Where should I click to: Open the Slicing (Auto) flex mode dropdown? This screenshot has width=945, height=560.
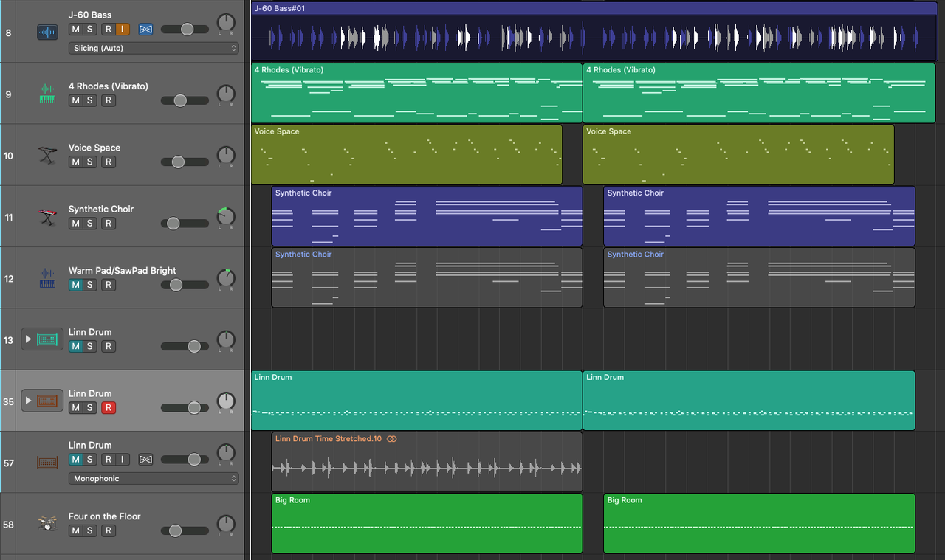[x=154, y=48]
